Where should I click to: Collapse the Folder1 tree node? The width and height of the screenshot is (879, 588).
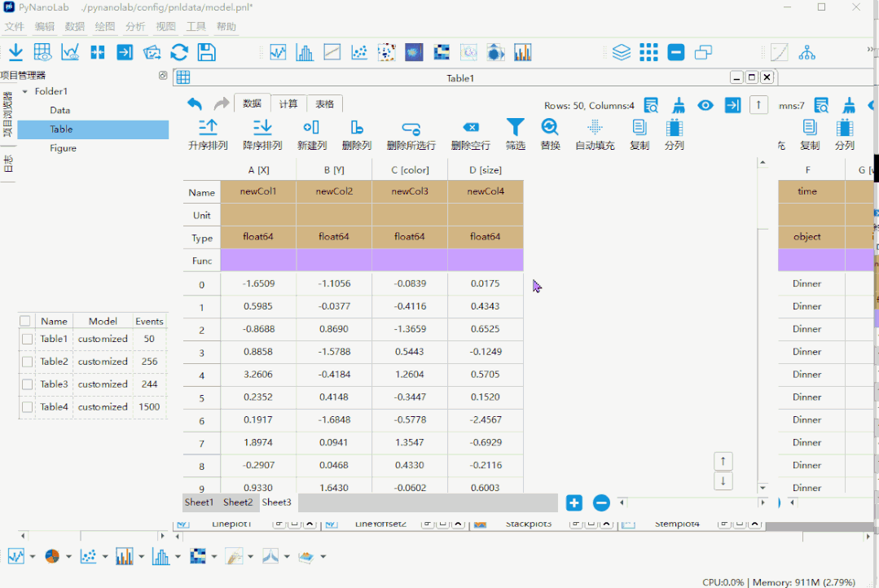24,91
